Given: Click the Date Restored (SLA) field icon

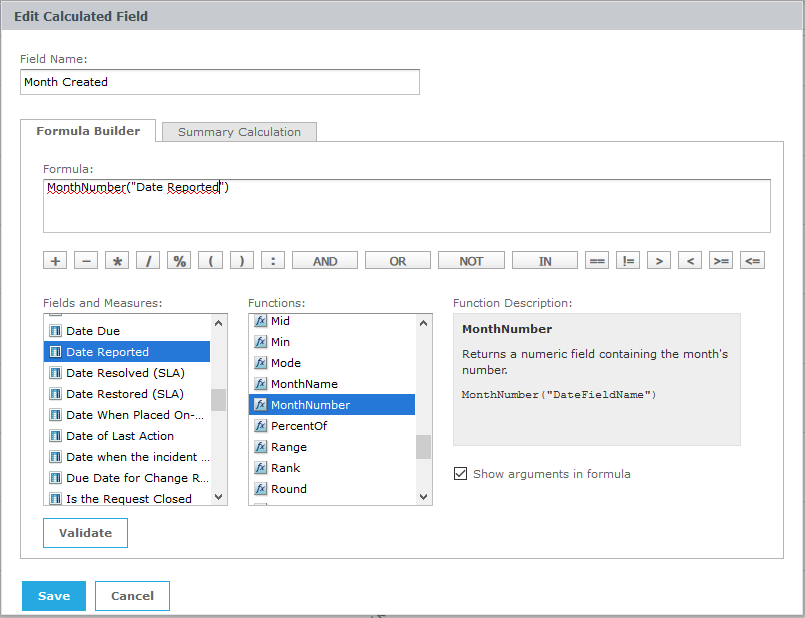Looking at the screenshot, I should pyautogui.click(x=55, y=394).
